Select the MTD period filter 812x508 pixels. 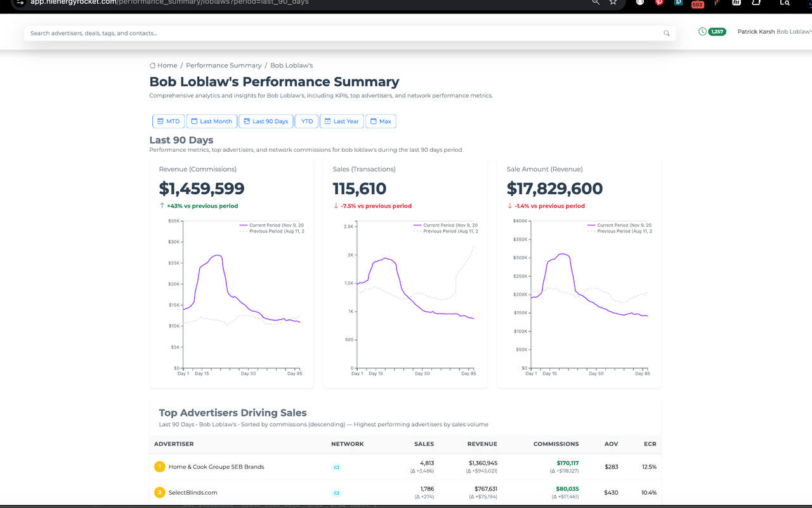click(x=168, y=121)
